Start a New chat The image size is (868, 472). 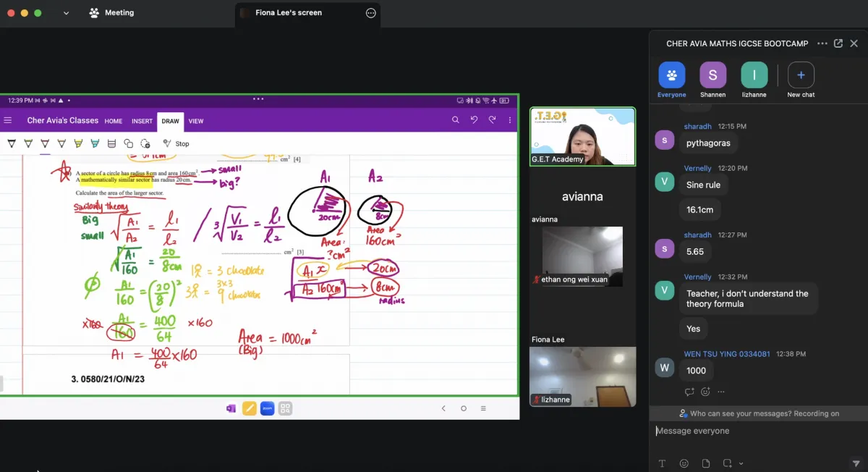801,80
